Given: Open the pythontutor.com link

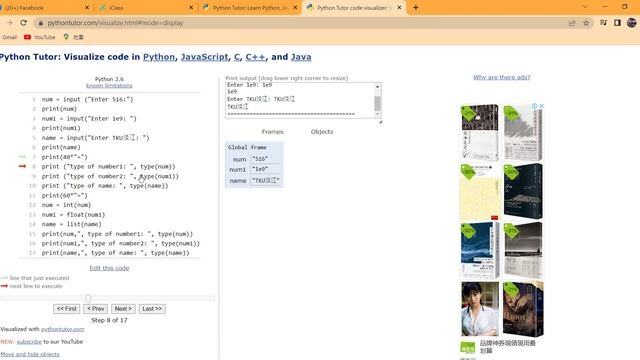Looking at the screenshot, I should point(62,329).
